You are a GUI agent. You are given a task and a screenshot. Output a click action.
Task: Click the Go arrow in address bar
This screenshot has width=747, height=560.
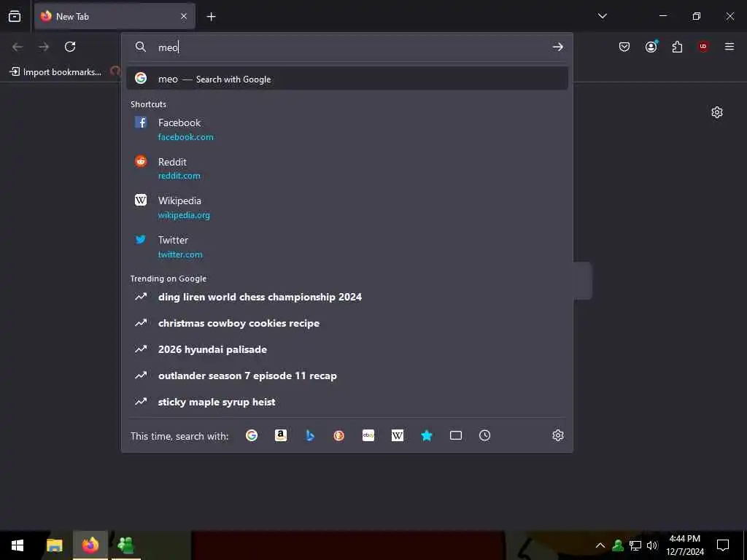pos(558,47)
